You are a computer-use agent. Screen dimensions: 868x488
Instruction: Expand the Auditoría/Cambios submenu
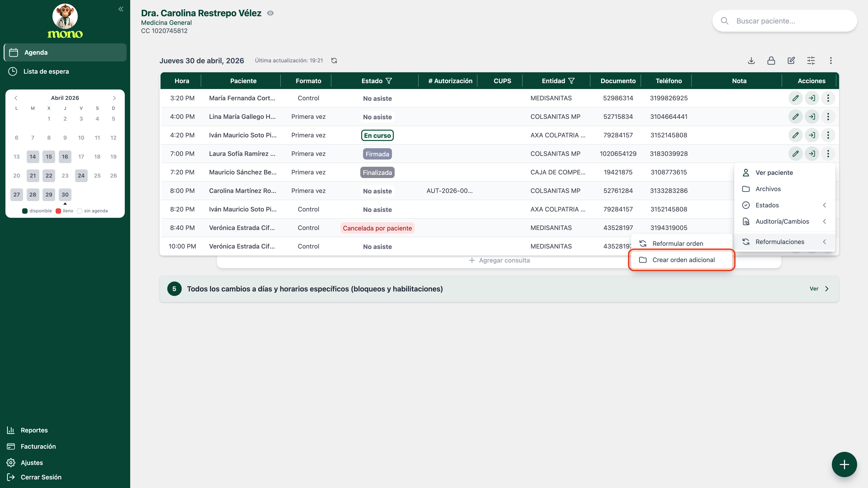point(785,222)
